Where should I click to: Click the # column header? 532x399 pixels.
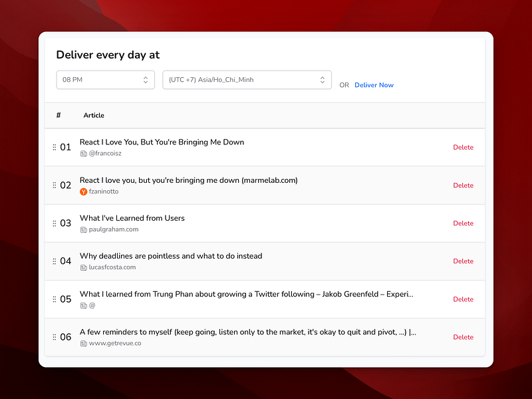tap(59, 115)
